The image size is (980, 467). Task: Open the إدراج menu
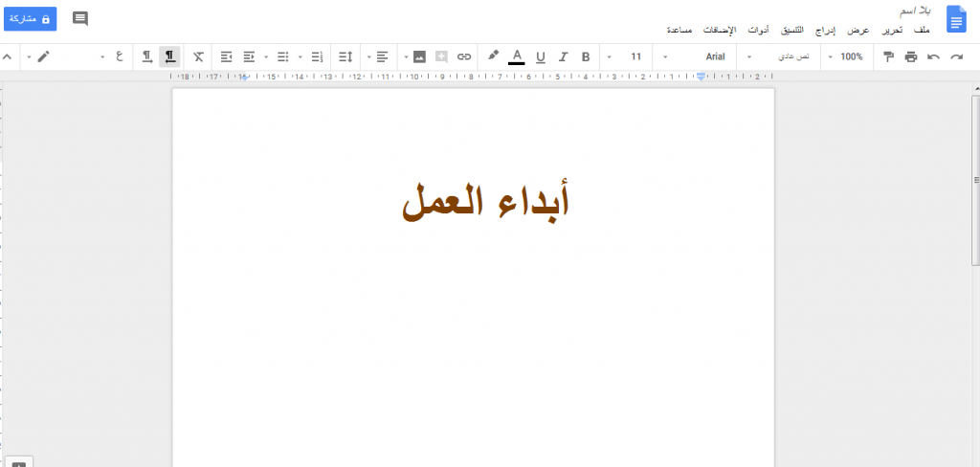pyautogui.click(x=825, y=30)
